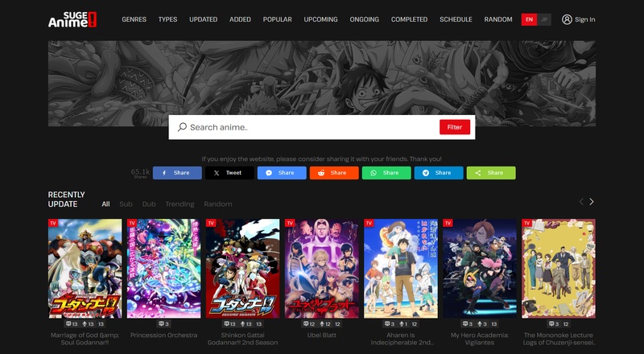Go to next recently updated page arrow
Screen dimensions: 644x354
[x=592, y=202]
